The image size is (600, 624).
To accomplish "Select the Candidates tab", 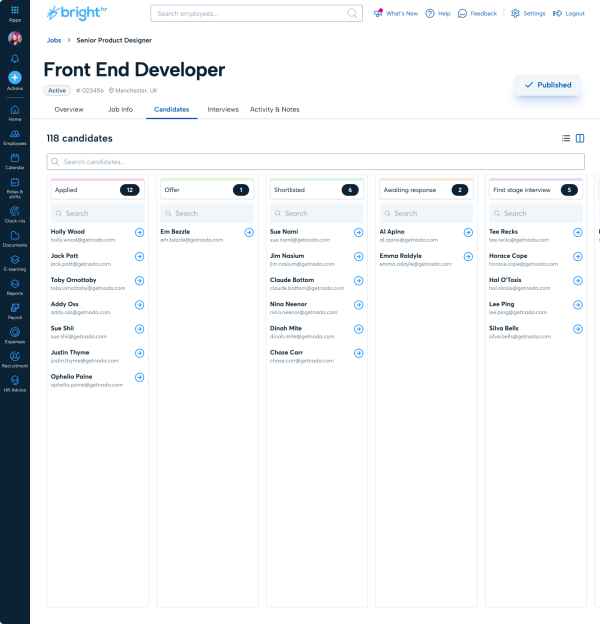I will point(171,109).
